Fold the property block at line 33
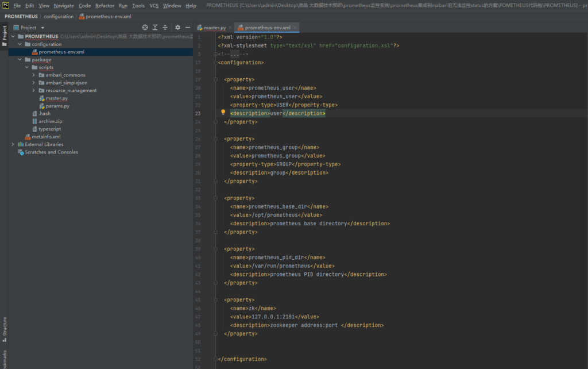 [x=216, y=198]
